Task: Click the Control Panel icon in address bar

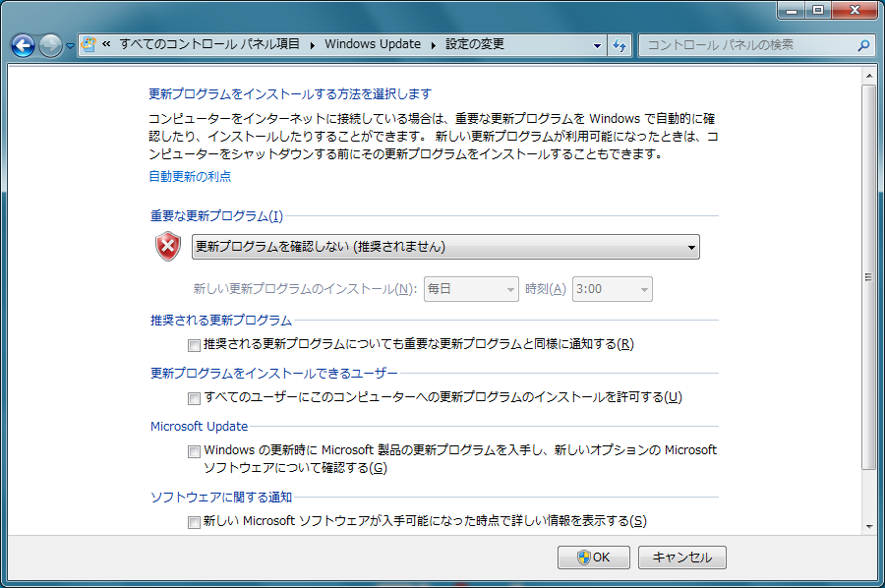Action: [88, 44]
